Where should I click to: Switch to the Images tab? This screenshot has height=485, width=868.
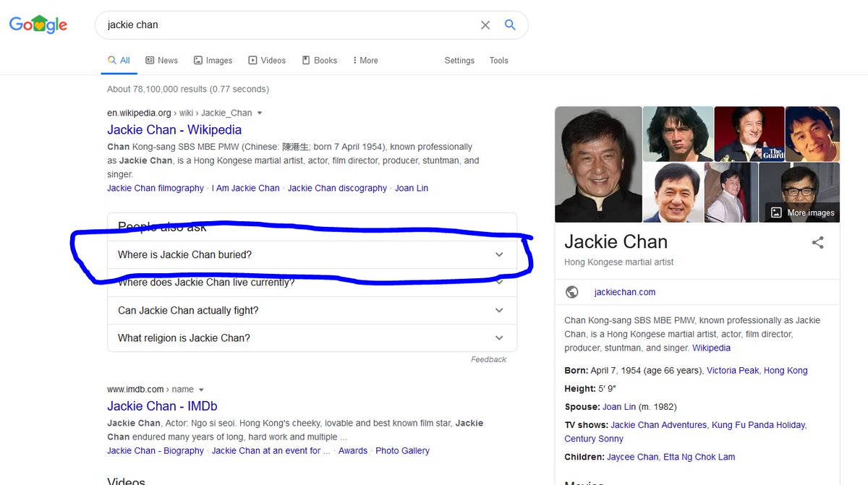[213, 61]
